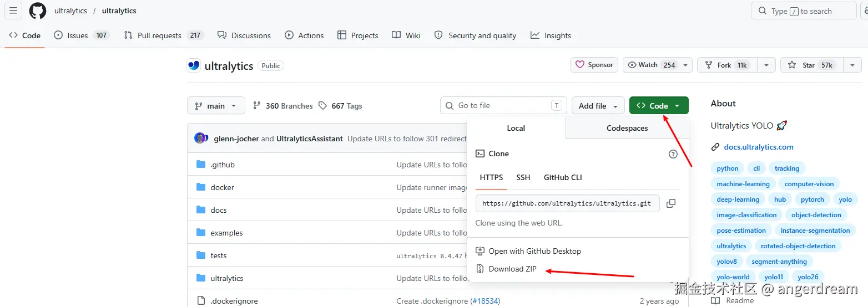868x307 pixels.
Task: Click the rotated-object-detection topic tag
Action: (798, 246)
